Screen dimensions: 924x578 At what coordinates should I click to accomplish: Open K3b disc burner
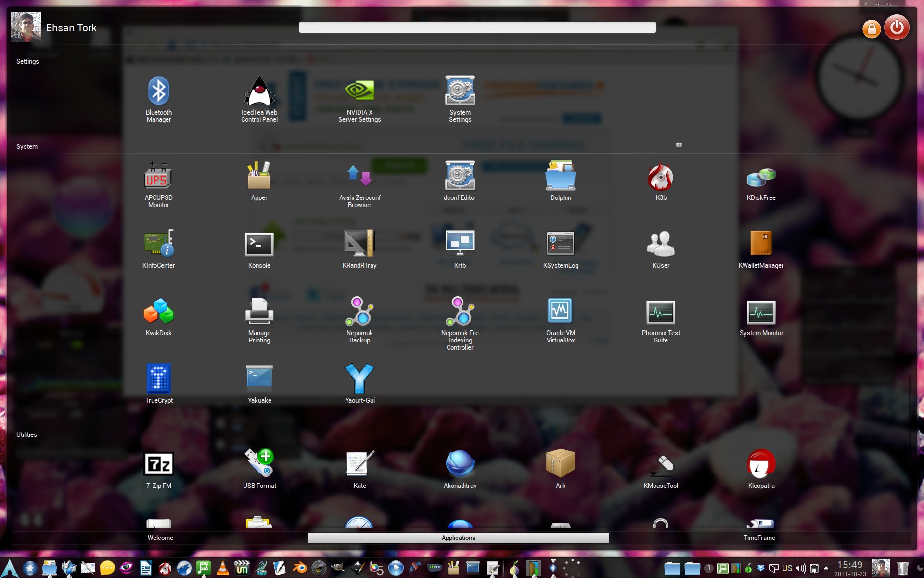pyautogui.click(x=661, y=181)
